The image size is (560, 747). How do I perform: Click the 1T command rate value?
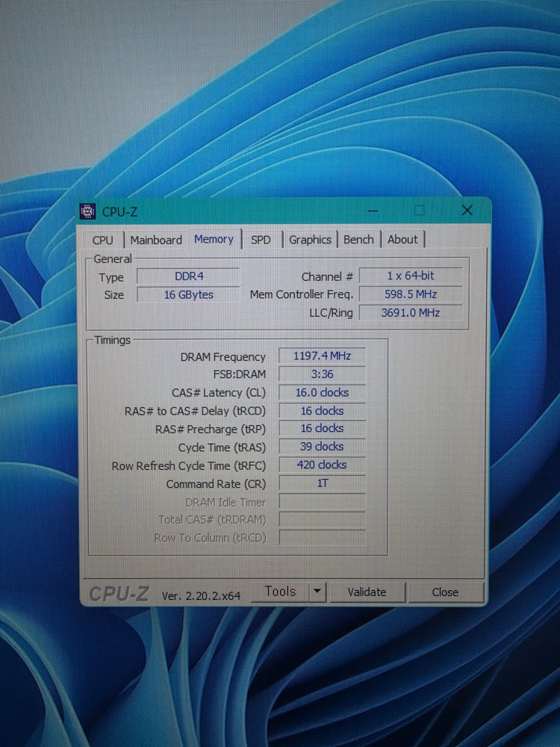pos(322,483)
